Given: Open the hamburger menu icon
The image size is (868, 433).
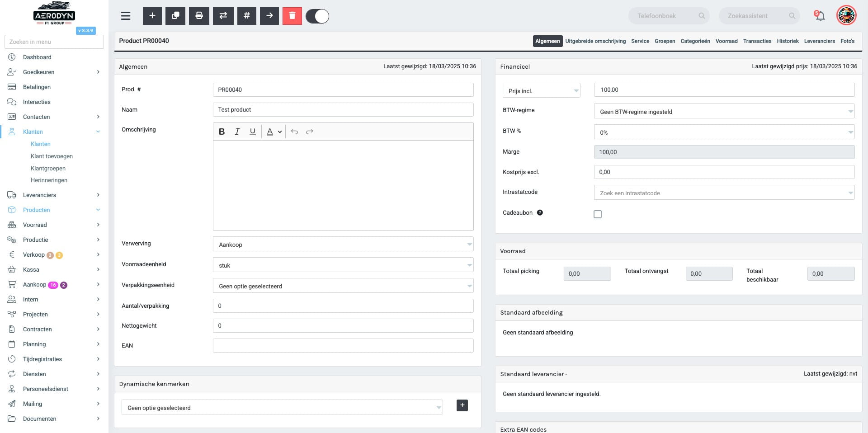Looking at the screenshot, I should tap(126, 16).
